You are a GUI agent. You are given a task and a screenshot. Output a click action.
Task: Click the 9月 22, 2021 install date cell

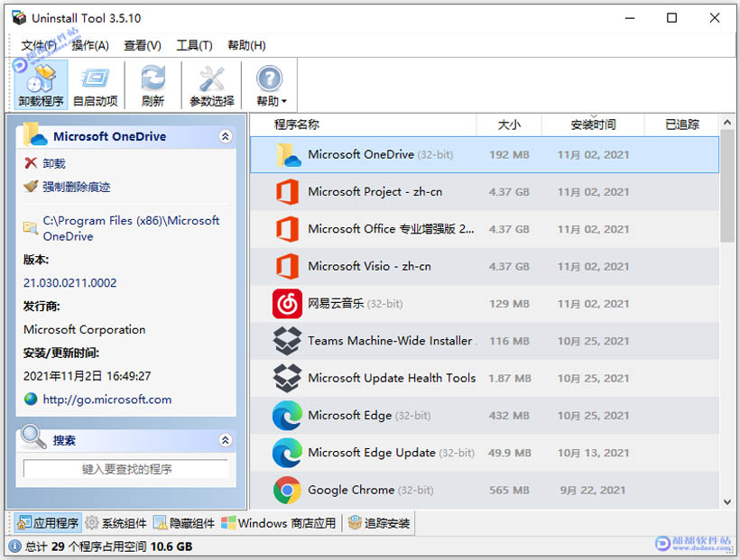coord(593,491)
